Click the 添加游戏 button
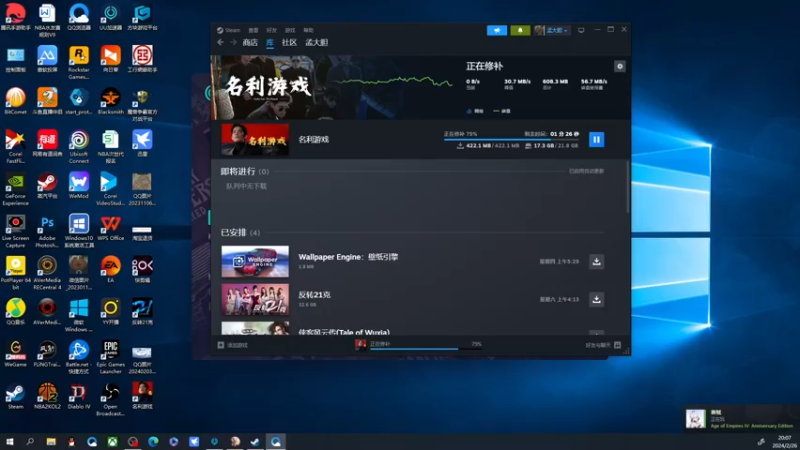Screen dimensions: 800x450 233,345
